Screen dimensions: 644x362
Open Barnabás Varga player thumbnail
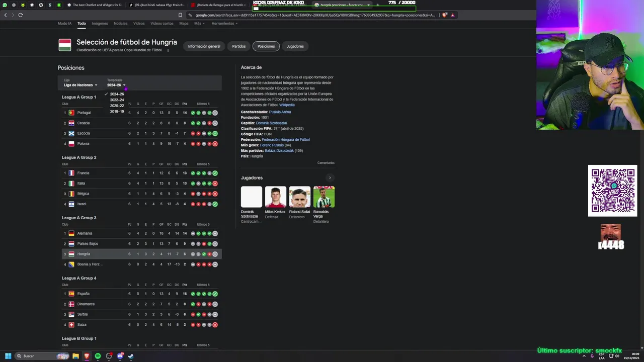click(x=324, y=197)
